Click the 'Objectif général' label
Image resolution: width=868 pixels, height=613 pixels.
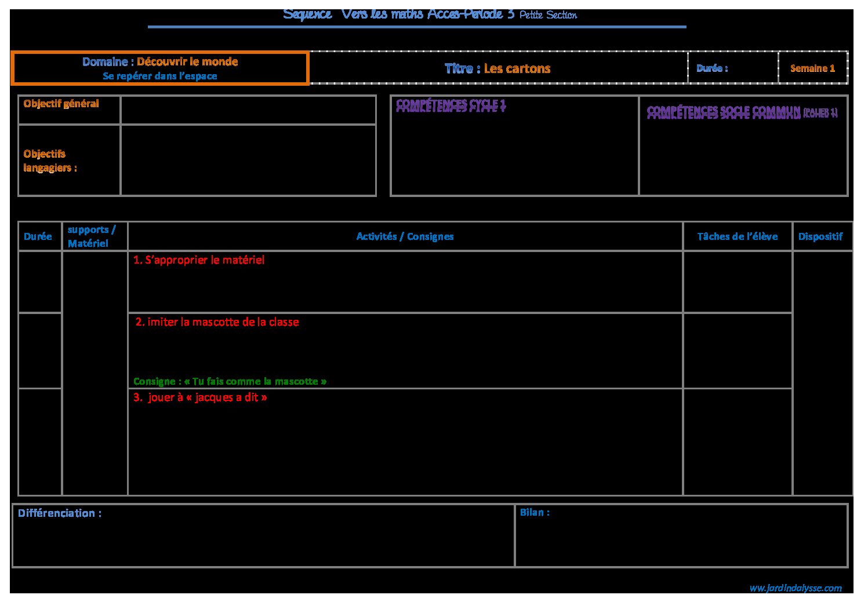pos(61,104)
